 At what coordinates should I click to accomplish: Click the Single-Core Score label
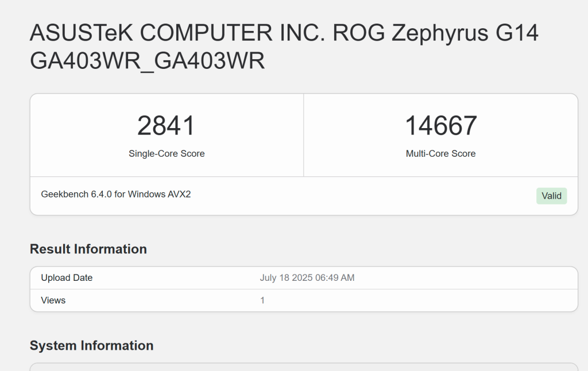click(167, 153)
